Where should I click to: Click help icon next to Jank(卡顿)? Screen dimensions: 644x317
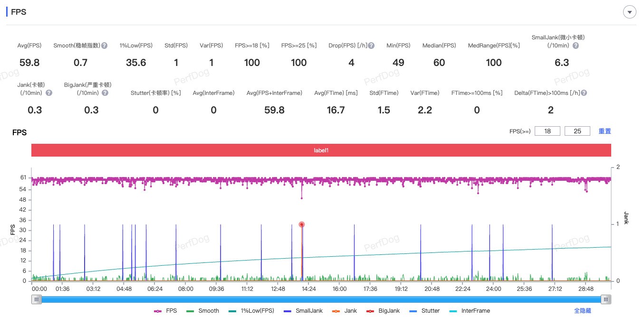pos(49,93)
